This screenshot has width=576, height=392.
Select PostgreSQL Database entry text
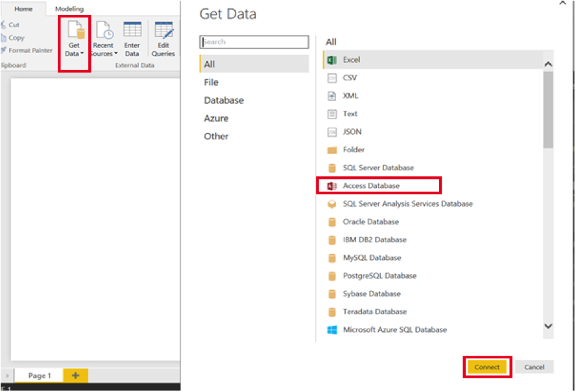point(379,275)
